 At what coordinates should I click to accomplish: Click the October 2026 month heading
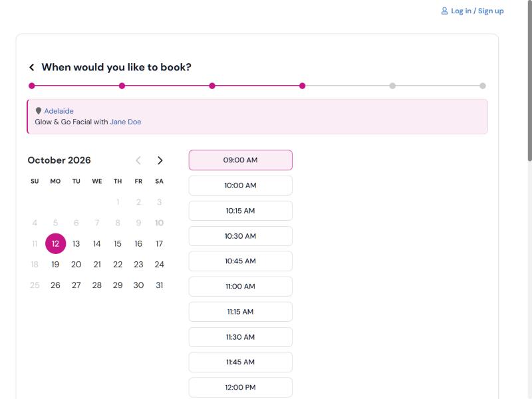coord(59,160)
